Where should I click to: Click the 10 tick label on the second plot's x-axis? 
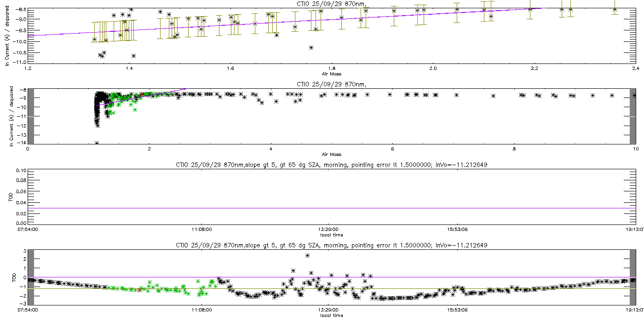(636, 149)
